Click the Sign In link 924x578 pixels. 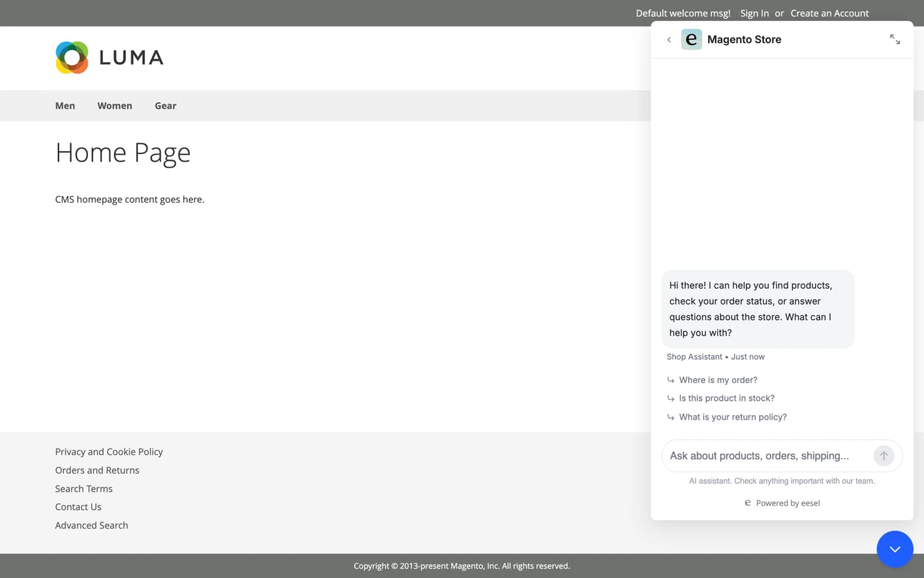(754, 13)
